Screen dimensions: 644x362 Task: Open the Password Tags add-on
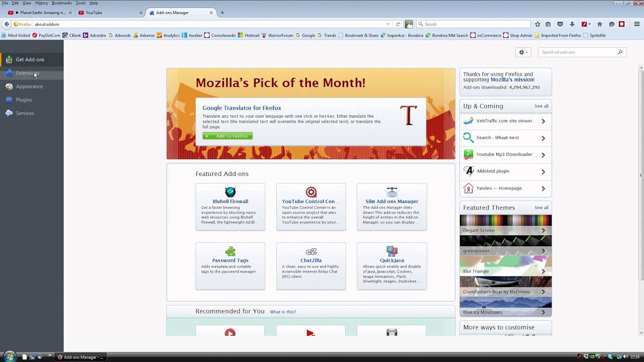coord(230,266)
